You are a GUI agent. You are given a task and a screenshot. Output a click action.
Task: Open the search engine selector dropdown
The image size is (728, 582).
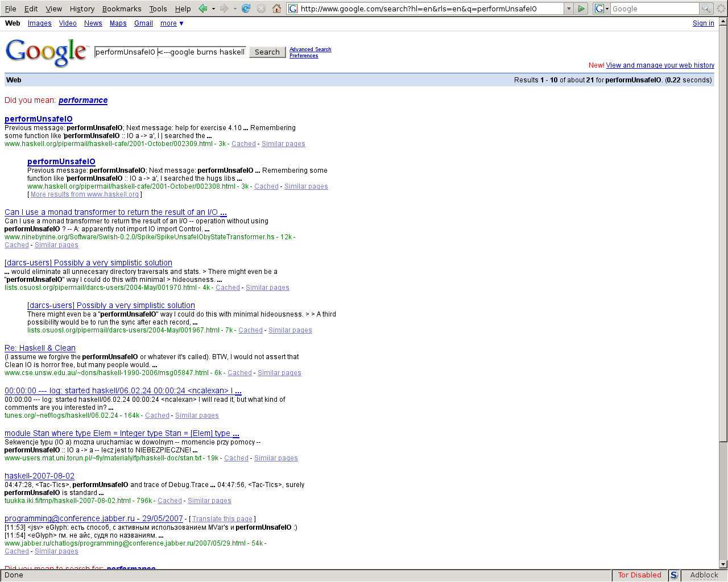pos(602,9)
